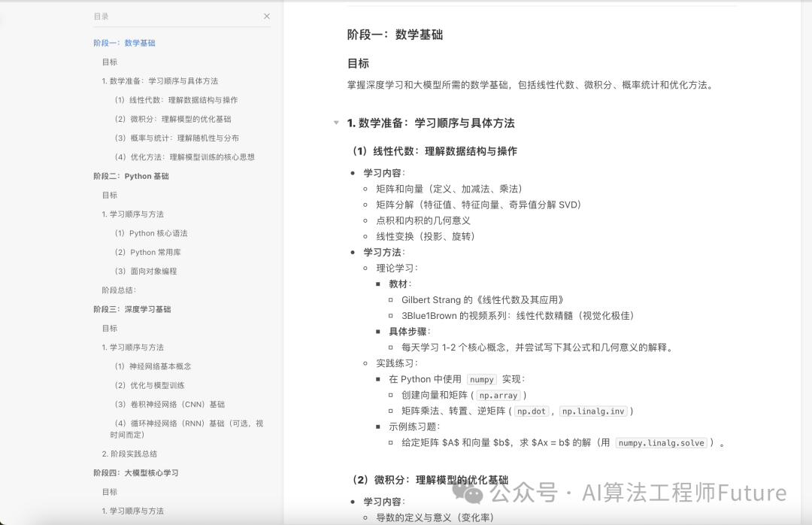Go to (3) 概率与统计 outline entry

pyautogui.click(x=177, y=138)
